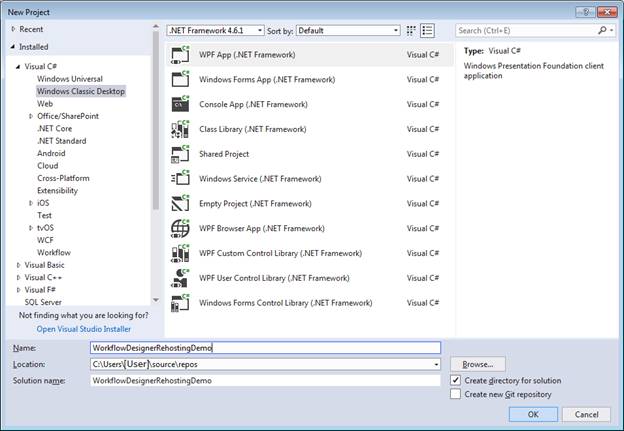Choose the Windows Service template icon
The height and width of the screenshot is (431, 624).
pyautogui.click(x=180, y=179)
